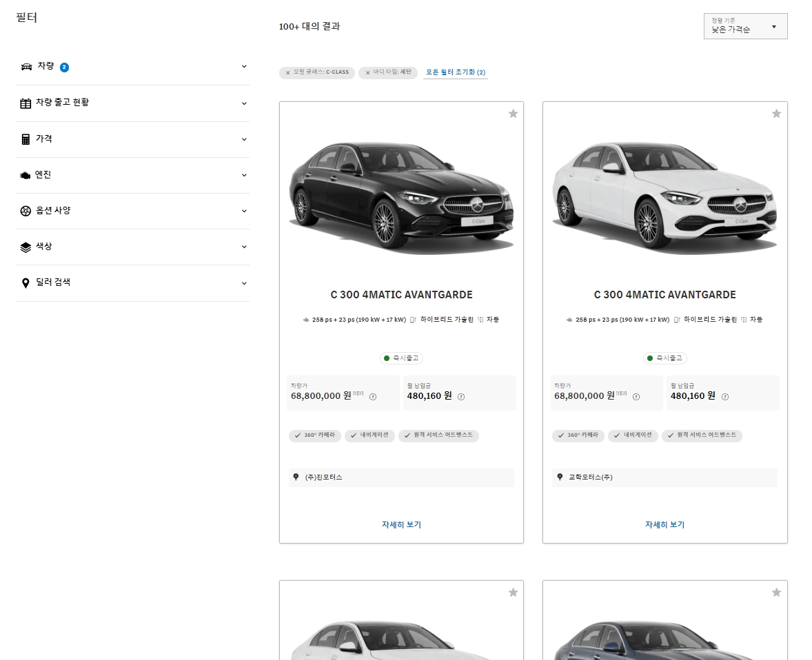The height and width of the screenshot is (660, 812).
Task: Star the bottom-right blue car card
Action: [x=776, y=592]
